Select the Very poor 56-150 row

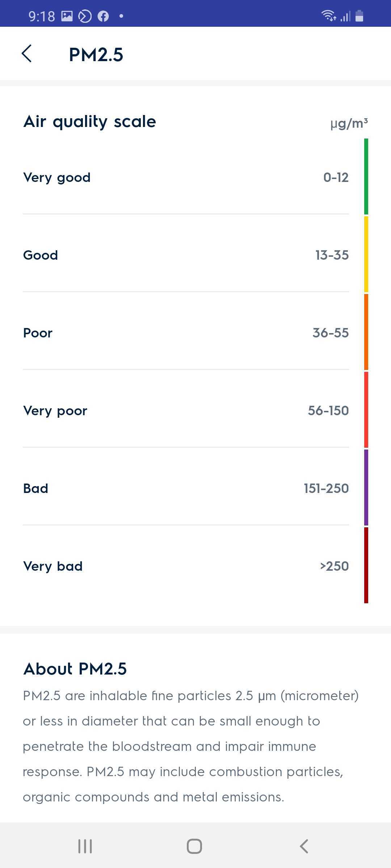[186, 411]
